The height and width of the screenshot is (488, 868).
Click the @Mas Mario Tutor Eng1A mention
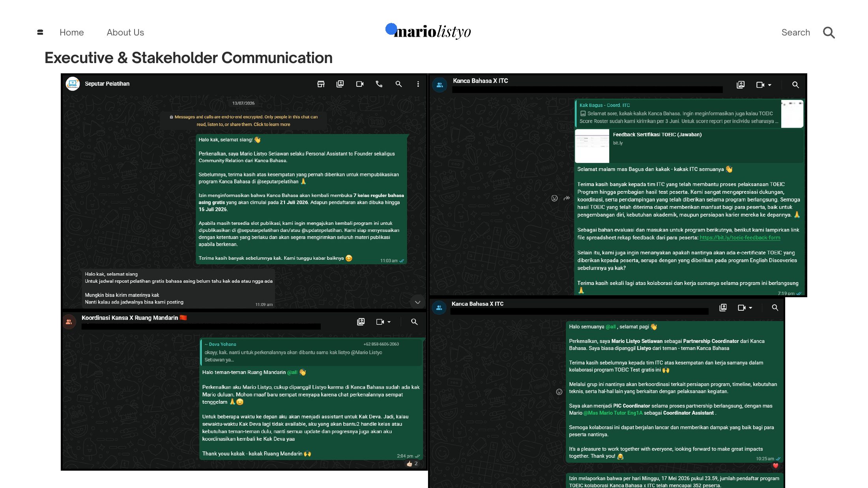click(613, 413)
